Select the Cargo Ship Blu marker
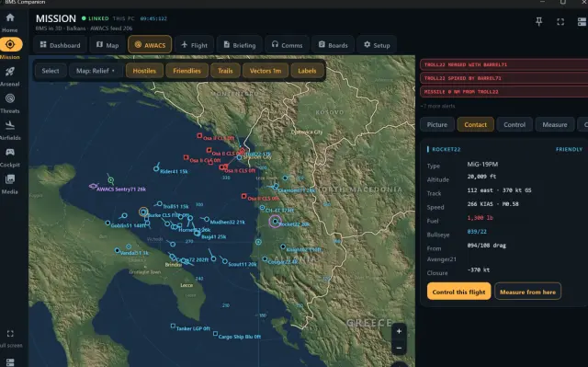This screenshot has width=588, height=367. point(215,333)
